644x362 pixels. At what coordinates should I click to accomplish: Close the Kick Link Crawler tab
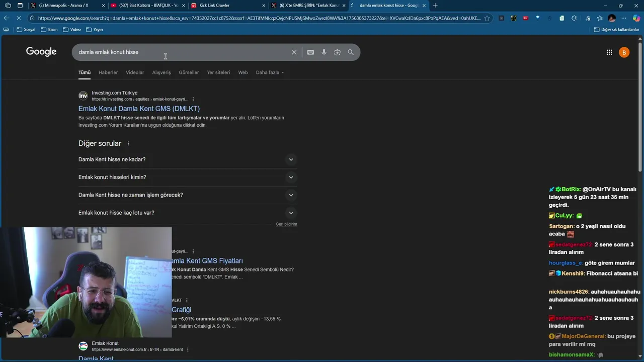tap(264, 6)
